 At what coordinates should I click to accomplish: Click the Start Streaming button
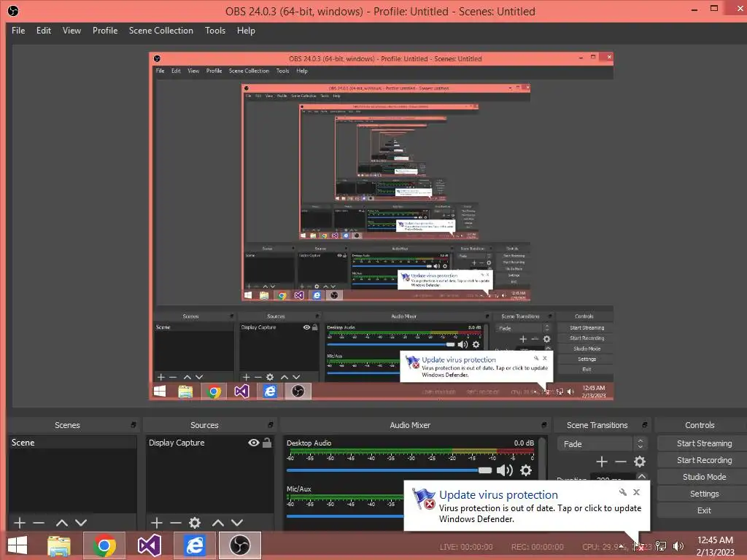click(704, 443)
